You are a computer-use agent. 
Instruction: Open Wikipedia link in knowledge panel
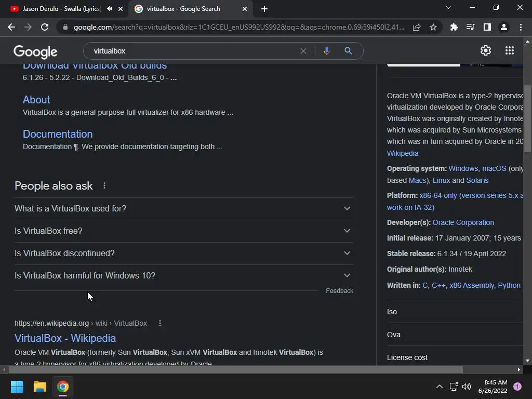point(403,153)
